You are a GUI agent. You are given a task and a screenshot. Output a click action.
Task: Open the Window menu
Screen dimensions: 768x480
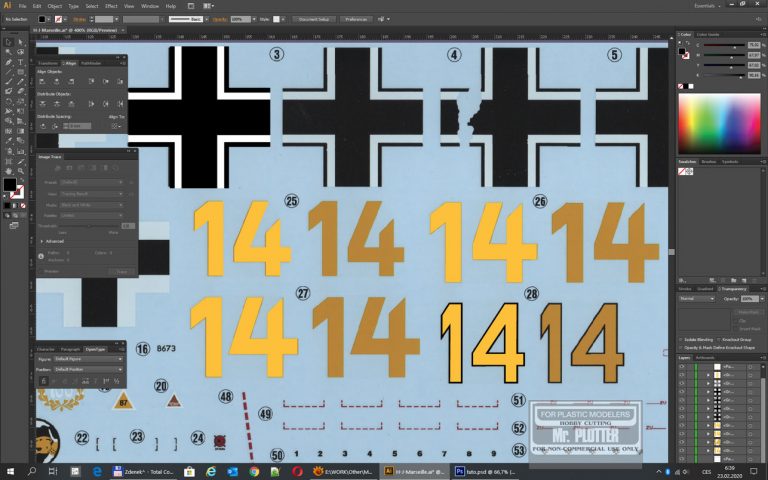(x=149, y=6)
